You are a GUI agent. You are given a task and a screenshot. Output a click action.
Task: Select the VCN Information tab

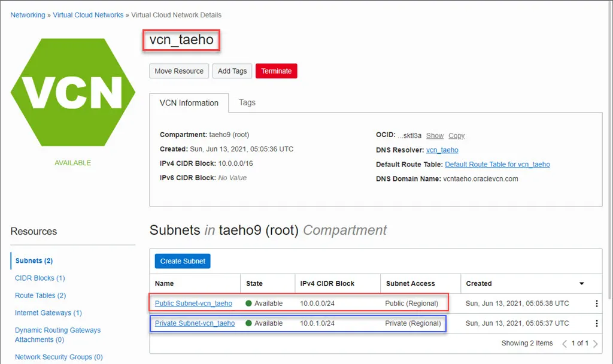[x=189, y=102]
